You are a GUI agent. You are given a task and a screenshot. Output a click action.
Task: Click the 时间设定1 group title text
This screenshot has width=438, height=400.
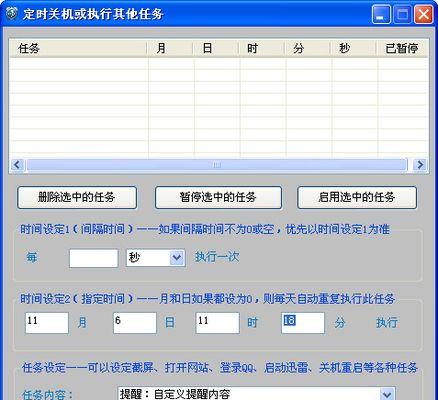(205, 229)
